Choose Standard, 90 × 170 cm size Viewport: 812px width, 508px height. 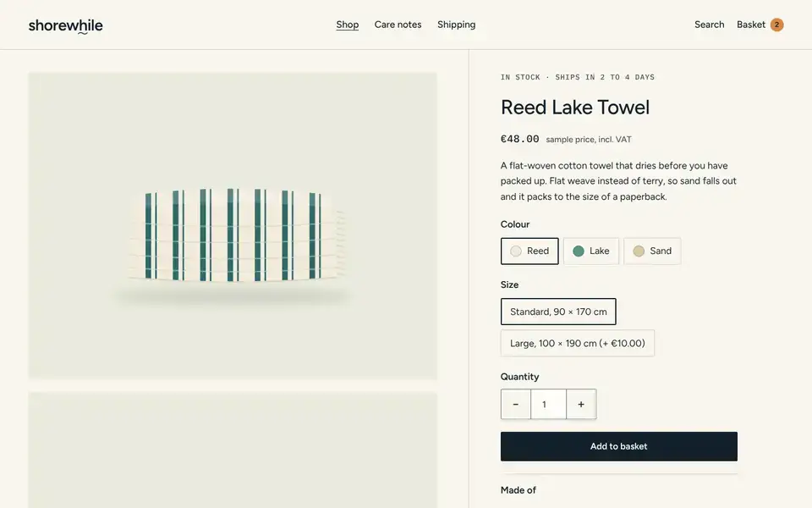tap(558, 312)
